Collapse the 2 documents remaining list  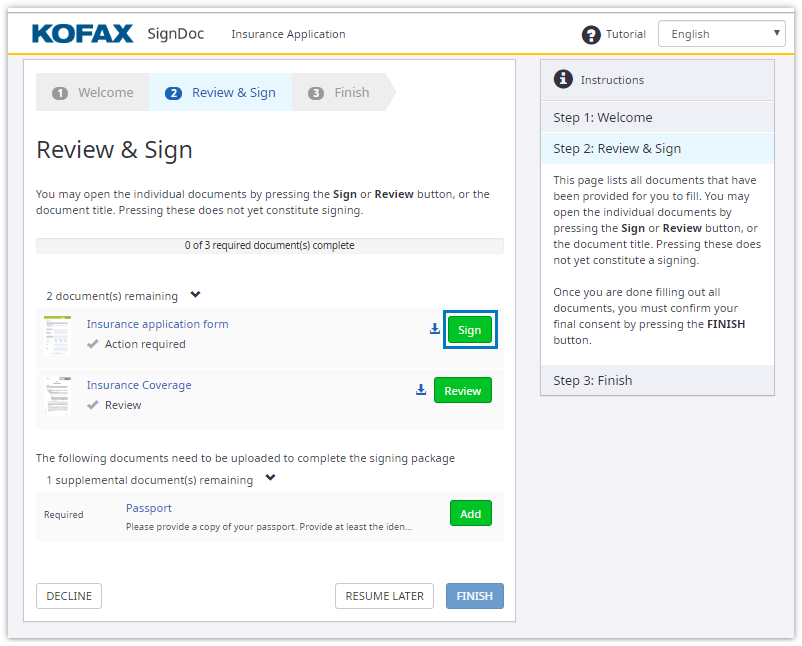[x=195, y=295]
